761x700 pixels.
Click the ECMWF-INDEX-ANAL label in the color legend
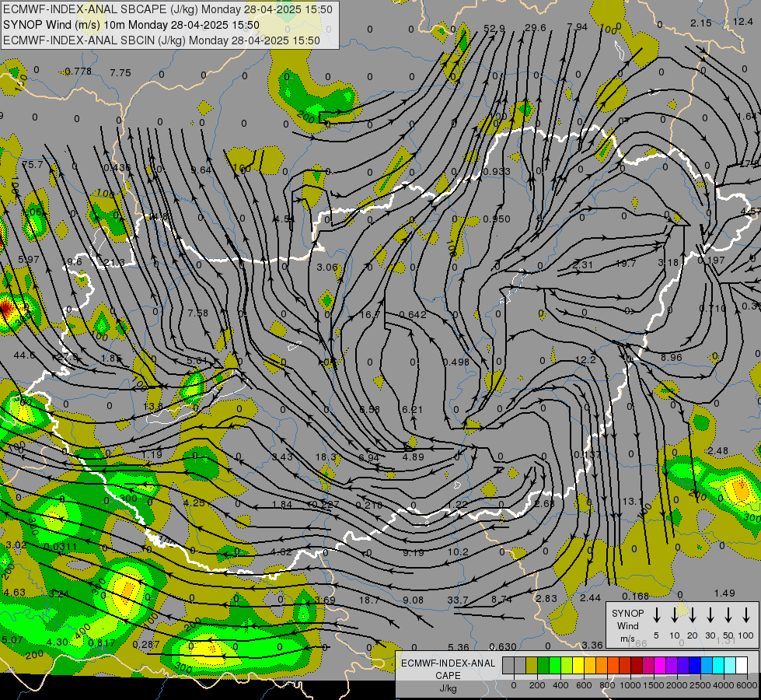point(448,663)
